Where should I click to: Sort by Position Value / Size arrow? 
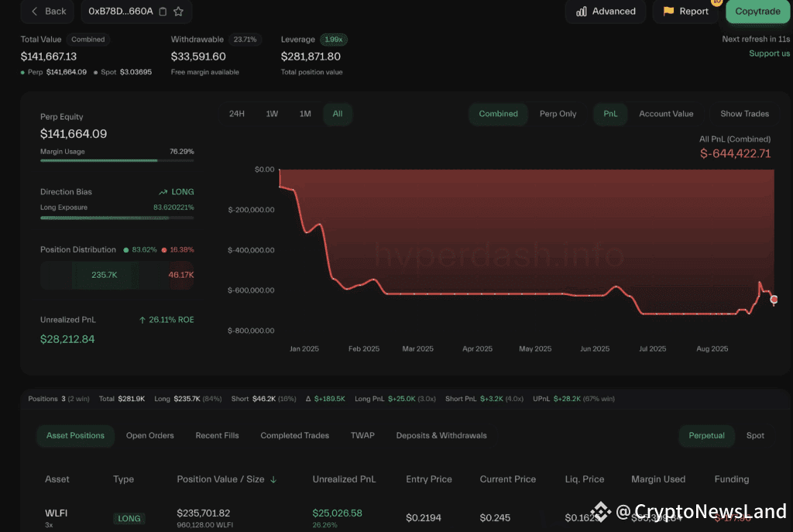click(273, 479)
